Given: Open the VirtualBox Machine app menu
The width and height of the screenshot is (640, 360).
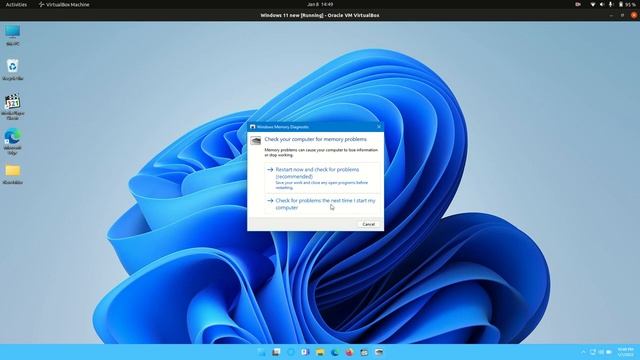Looking at the screenshot, I should tap(64, 4).
